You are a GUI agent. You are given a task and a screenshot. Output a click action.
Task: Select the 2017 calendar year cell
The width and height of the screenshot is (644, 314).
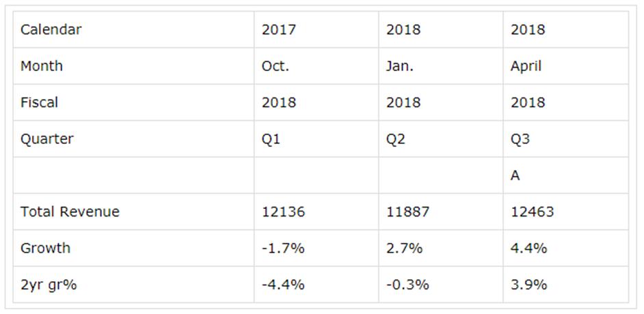click(279, 30)
